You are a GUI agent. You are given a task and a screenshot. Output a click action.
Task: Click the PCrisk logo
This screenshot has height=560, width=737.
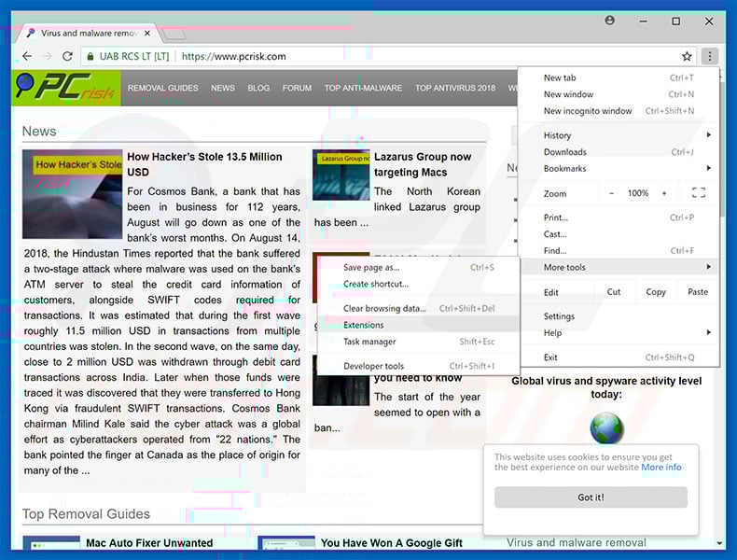(66, 88)
